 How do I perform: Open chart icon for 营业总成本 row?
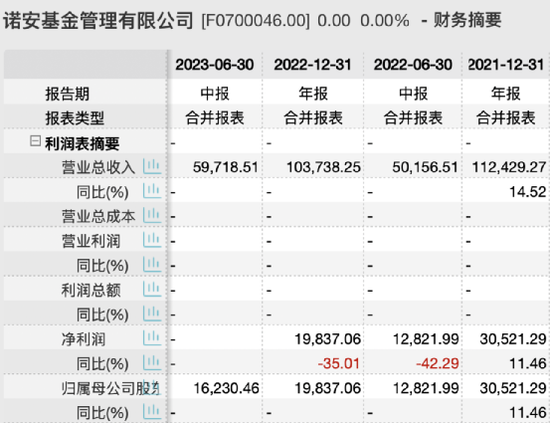152,216
